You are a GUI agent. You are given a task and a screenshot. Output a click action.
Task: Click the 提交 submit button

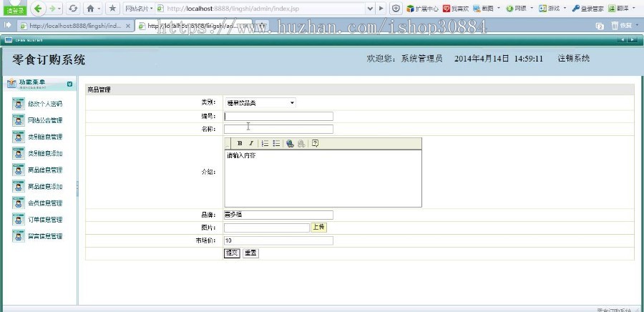[232, 253]
